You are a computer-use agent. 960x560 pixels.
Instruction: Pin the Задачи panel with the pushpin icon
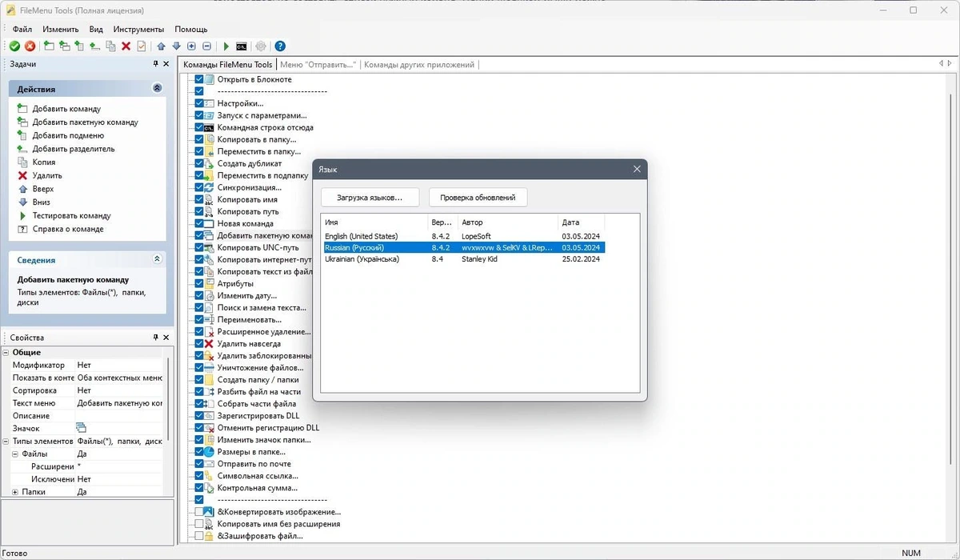coord(156,64)
